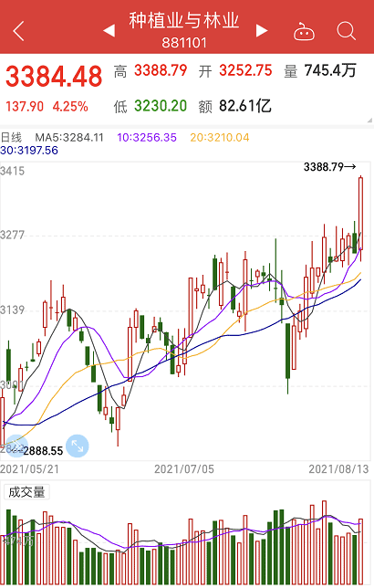Tap the change percentage 4.25%
This screenshot has width=374, height=588.
[x=70, y=107]
